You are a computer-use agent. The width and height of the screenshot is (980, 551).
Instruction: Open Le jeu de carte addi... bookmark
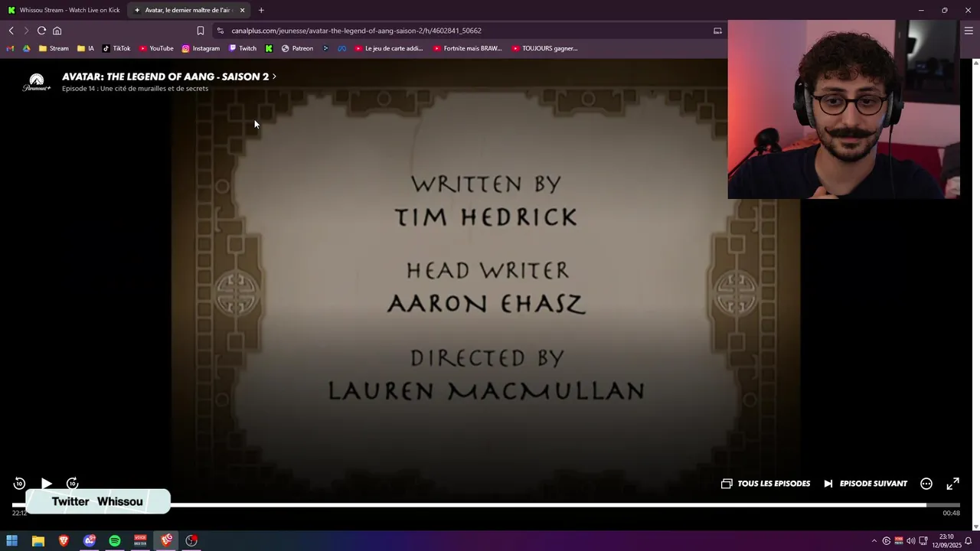(388, 48)
